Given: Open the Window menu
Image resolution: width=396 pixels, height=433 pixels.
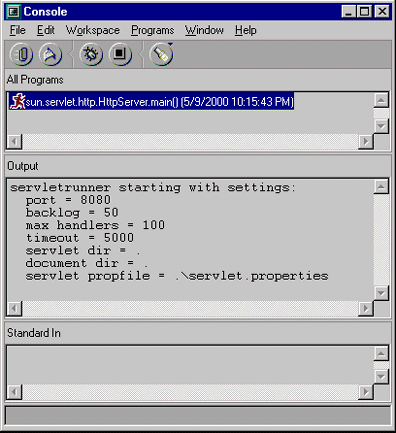Looking at the screenshot, I should pos(204,30).
